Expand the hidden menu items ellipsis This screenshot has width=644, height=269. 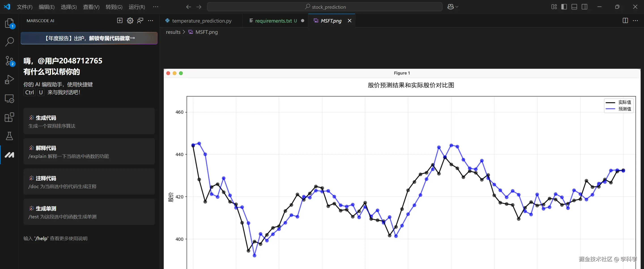pyautogui.click(x=155, y=7)
